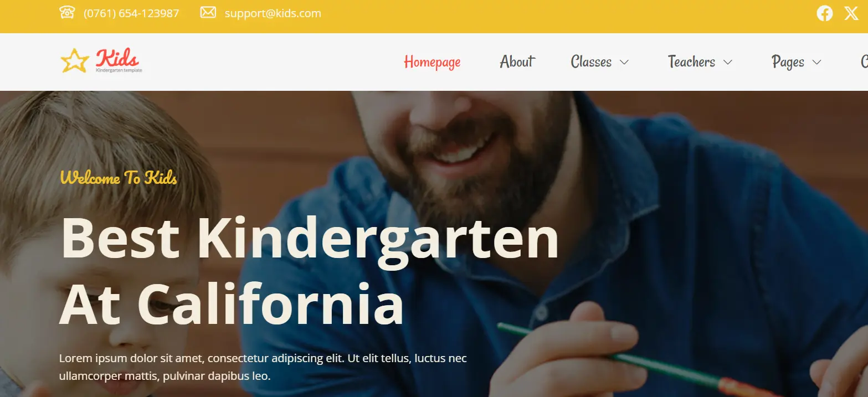Click the Welcome To Kids subtitle
Screen dimensions: 868x397
click(119, 178)
